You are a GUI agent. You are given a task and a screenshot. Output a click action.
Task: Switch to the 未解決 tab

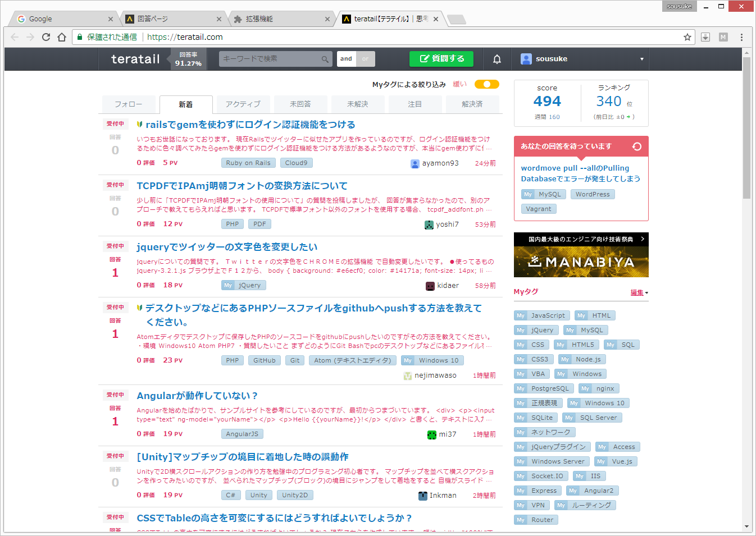[358, 104]
